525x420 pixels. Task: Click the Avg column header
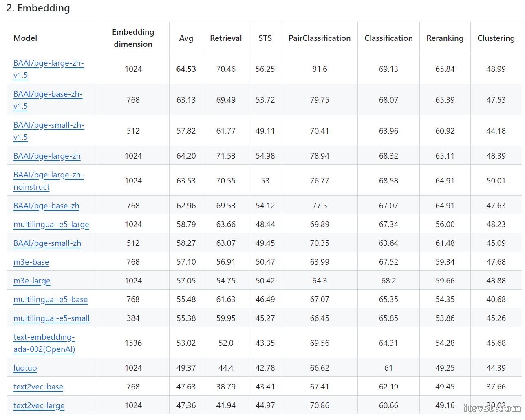[x=186, y=38]
